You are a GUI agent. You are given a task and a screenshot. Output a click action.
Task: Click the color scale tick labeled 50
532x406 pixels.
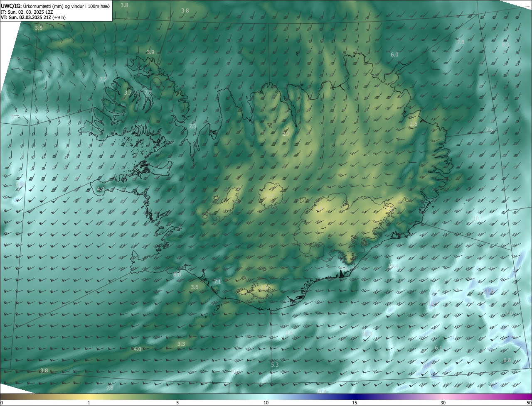pyautogui.click(x=529, y=403)
